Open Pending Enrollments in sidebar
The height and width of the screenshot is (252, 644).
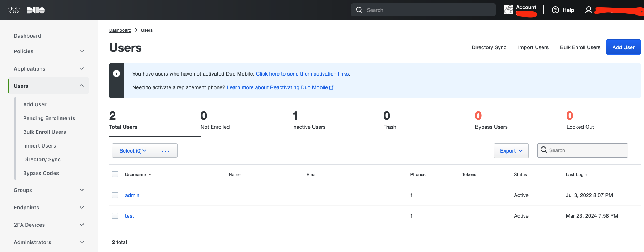[x=49, y=118]
